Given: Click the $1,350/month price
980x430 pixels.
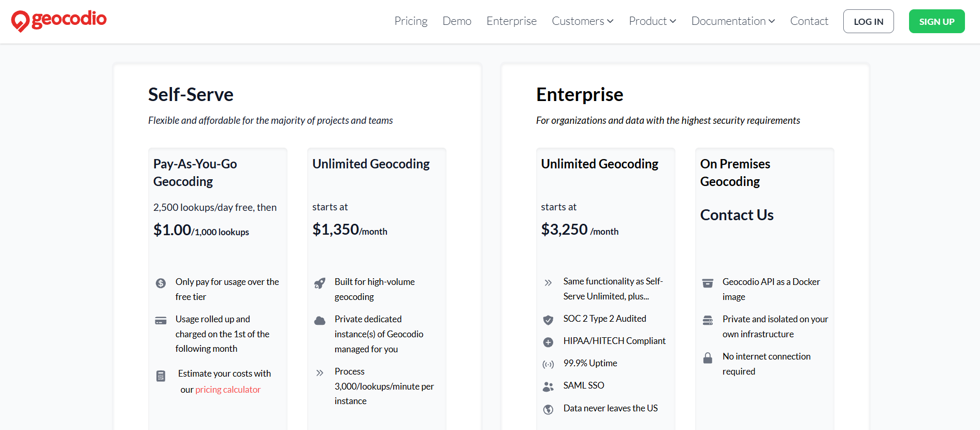Looking at the screenshot, I should click(350, 230).
